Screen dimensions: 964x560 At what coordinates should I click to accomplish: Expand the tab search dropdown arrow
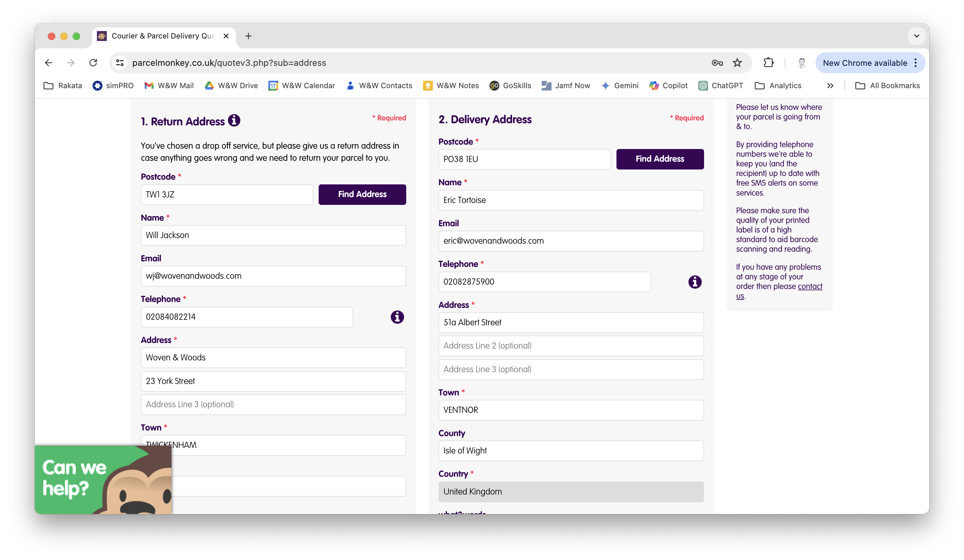tap(916, 36)
